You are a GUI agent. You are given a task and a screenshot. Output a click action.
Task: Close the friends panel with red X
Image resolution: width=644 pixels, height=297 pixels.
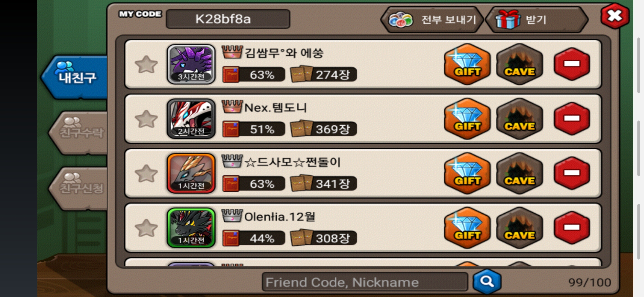(x=615, y=16)
